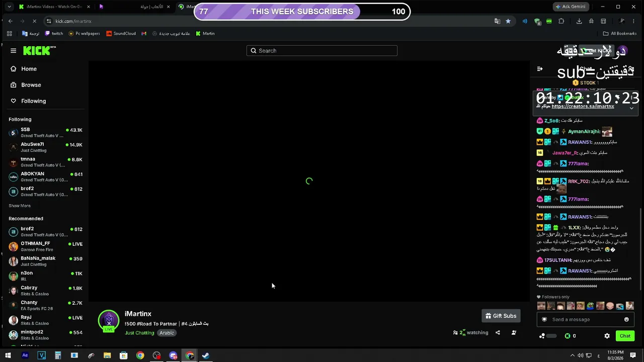
Task: Select the Pepe frog quick emote
Action: point(590,306)
